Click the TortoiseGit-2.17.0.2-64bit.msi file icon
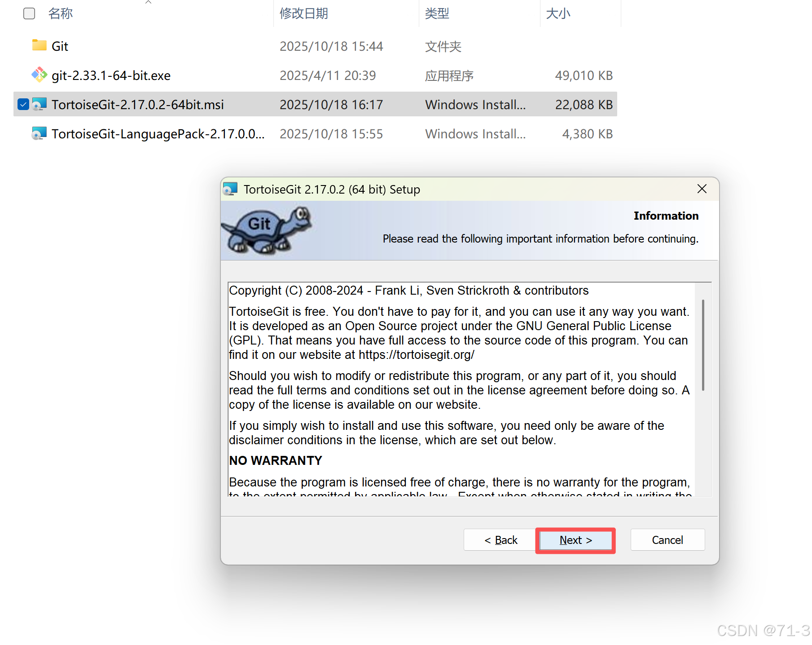Viewport: 812px width, 645px height. tap(39, 105)
